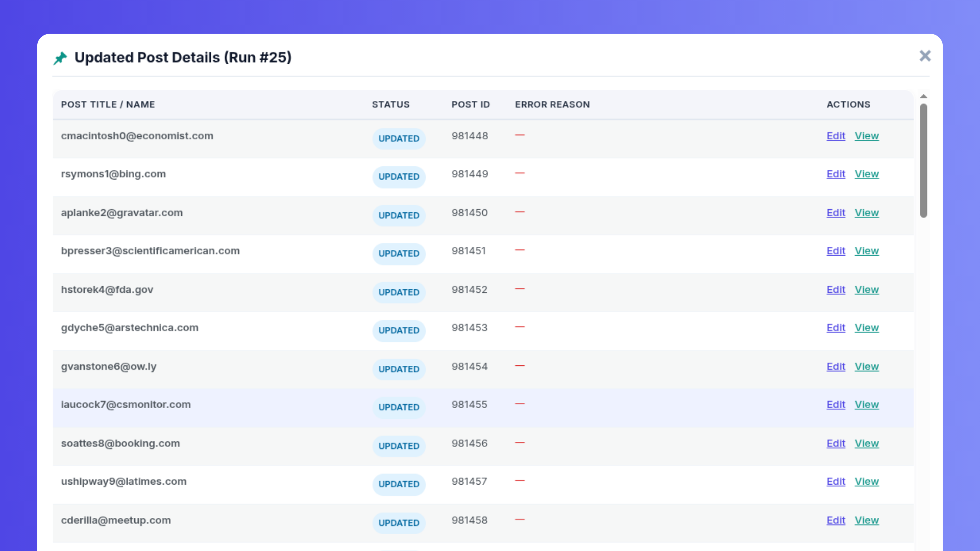
Task: Edit the cmacintosh0@economist.com post
Action: 836,136
